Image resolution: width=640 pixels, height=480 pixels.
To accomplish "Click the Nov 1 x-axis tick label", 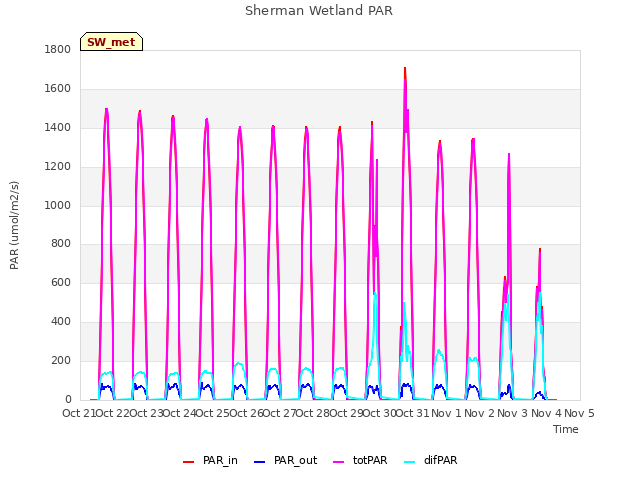I will (446, 413).
